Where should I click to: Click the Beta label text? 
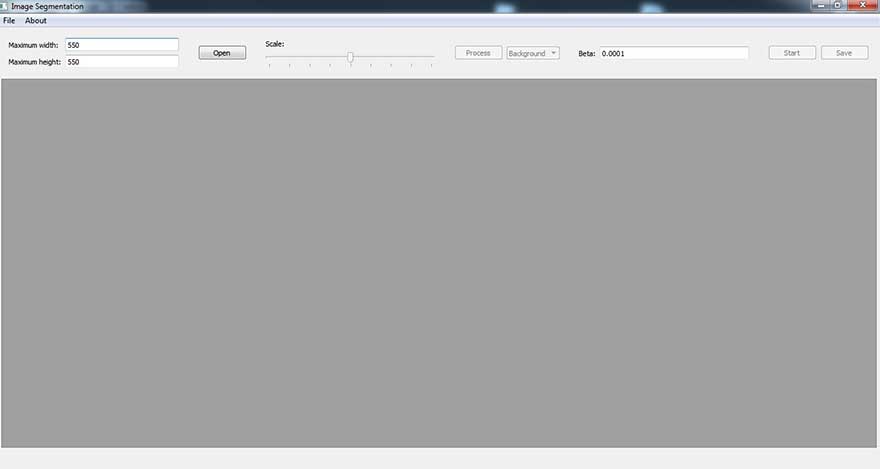(587, 53)
